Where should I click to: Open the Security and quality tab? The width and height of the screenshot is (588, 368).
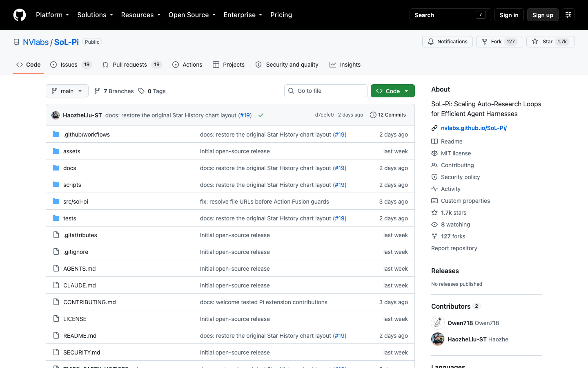[x=287, y=65]
